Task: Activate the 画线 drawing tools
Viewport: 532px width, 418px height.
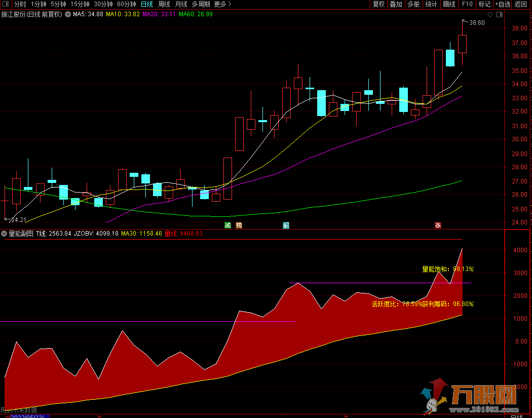Action: click(x=449, y=4)
